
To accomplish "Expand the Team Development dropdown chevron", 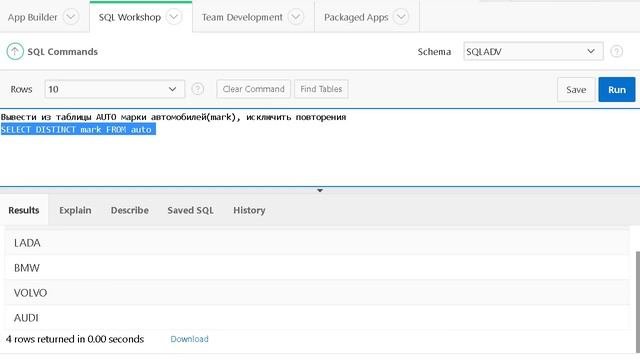I will (296, 17).
